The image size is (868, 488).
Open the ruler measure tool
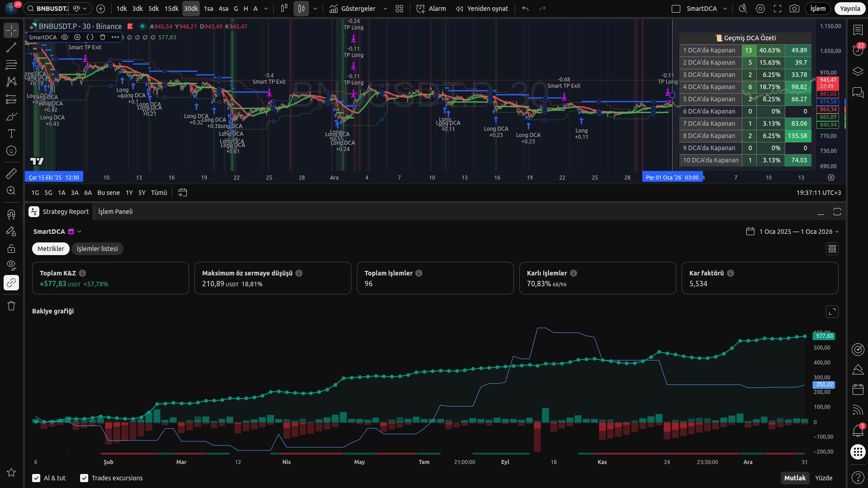click(11, 173)
